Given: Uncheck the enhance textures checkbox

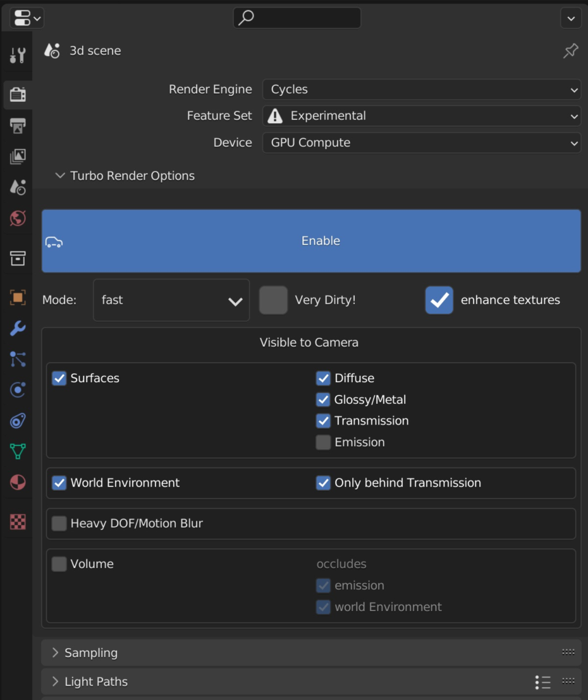Looking at the screenshot, I should [x=440, y=300].
